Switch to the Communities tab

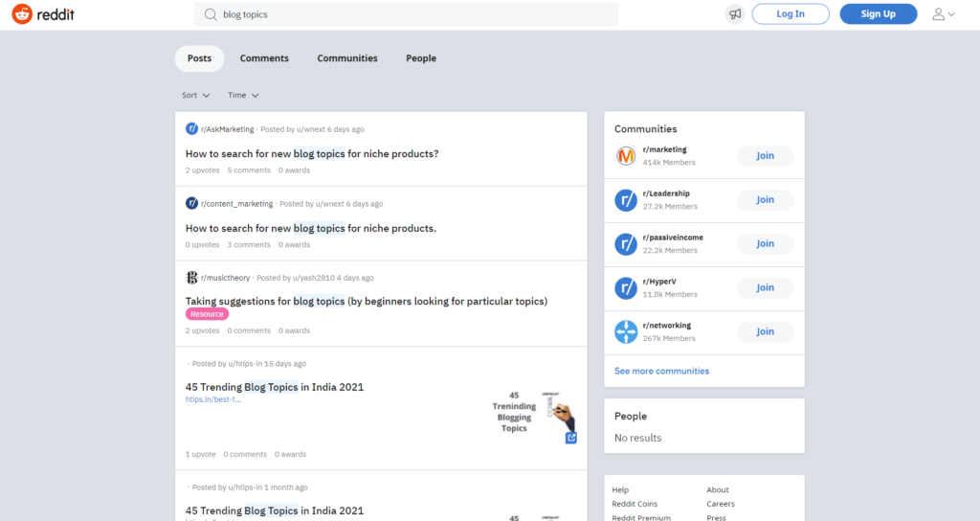[x=347, y=58]
